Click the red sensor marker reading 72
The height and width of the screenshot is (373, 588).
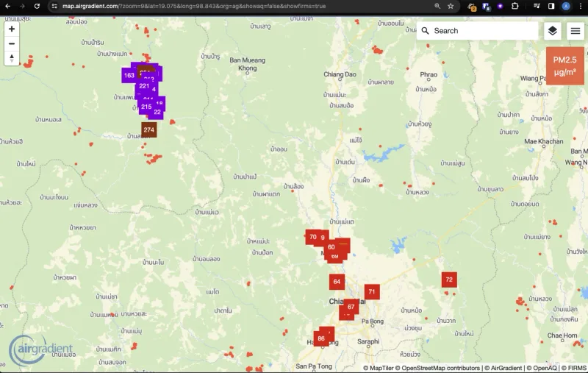[449, 280]
